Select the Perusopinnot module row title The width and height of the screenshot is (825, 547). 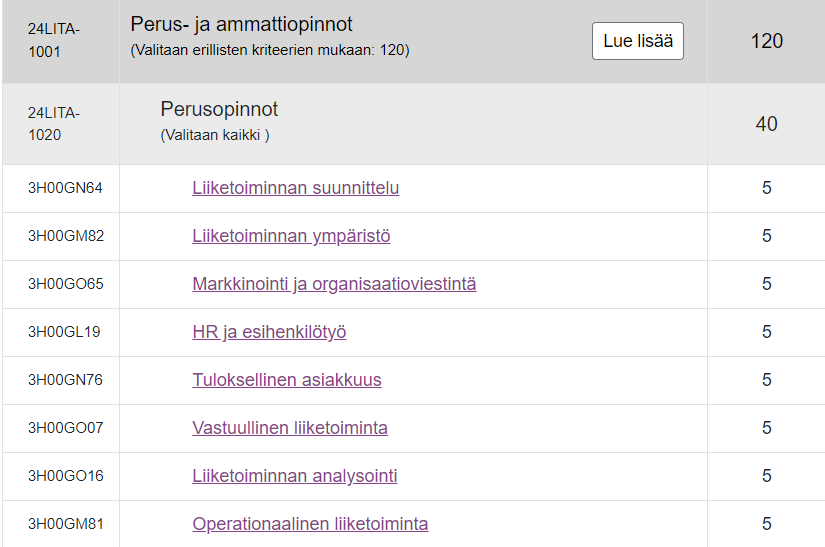pos(219,109)
